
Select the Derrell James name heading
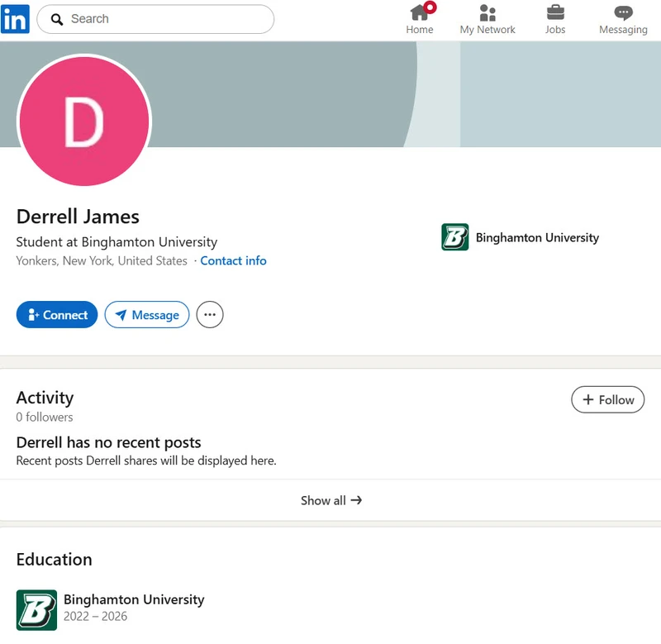coord(78,217)
